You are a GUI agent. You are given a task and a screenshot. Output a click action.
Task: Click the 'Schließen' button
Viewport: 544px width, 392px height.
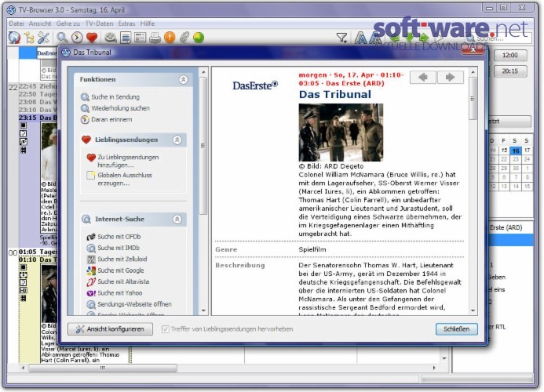click(x=456, y=329)
